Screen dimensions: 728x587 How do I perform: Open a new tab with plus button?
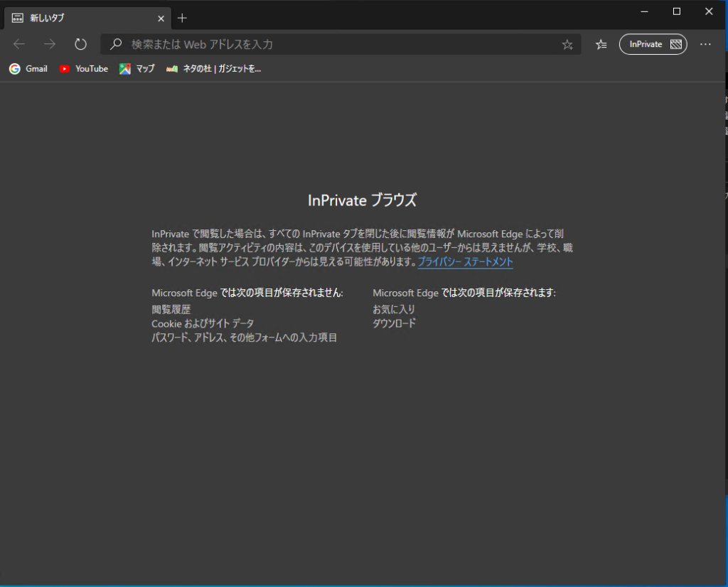point(182,18)
